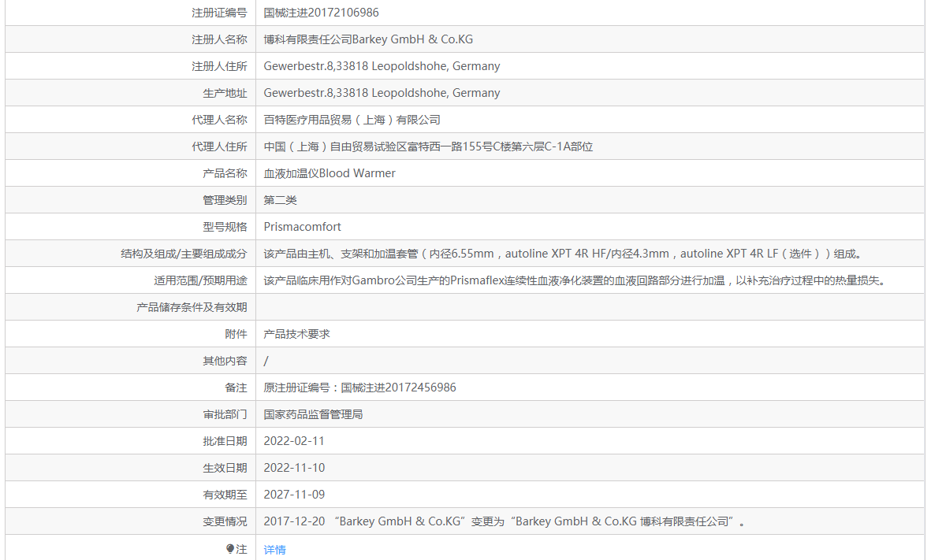Click the 代理人名称 label

(219, 120)
